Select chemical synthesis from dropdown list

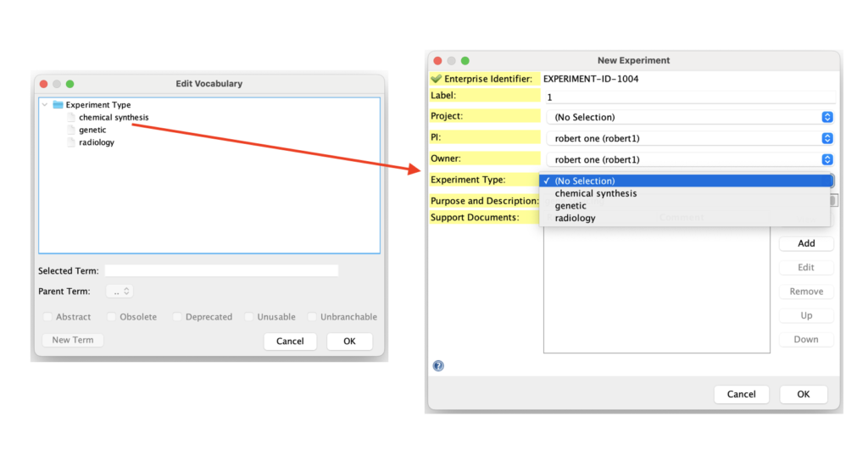click(595, 193)
